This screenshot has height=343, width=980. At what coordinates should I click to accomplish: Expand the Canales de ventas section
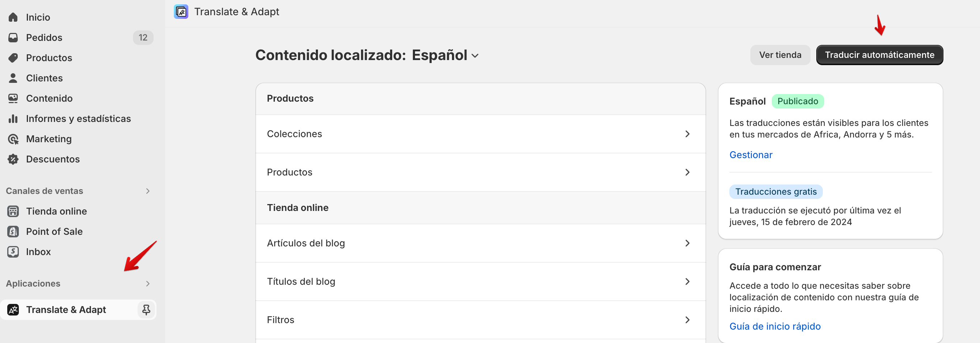(x=148, y=191)
